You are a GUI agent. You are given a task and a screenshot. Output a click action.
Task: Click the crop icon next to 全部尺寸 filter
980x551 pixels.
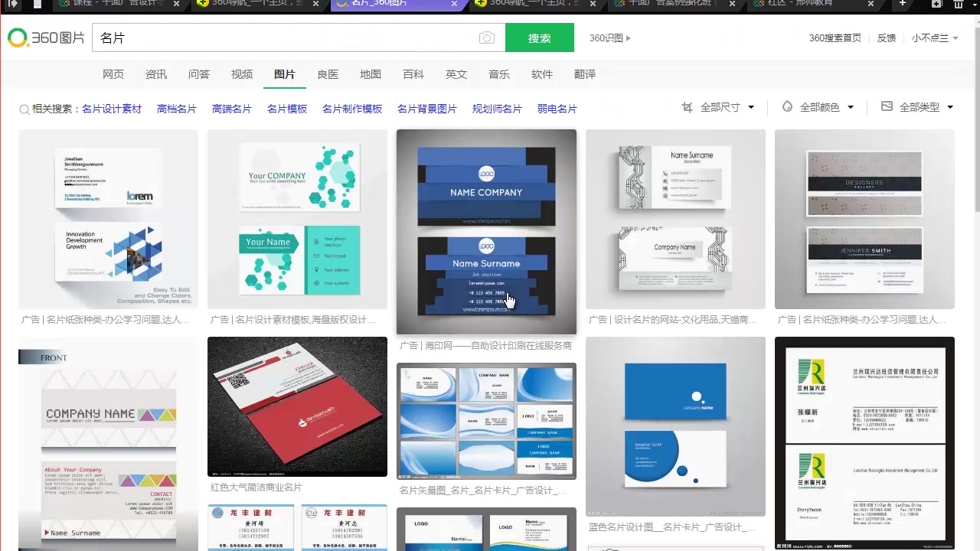pos(688,107)
